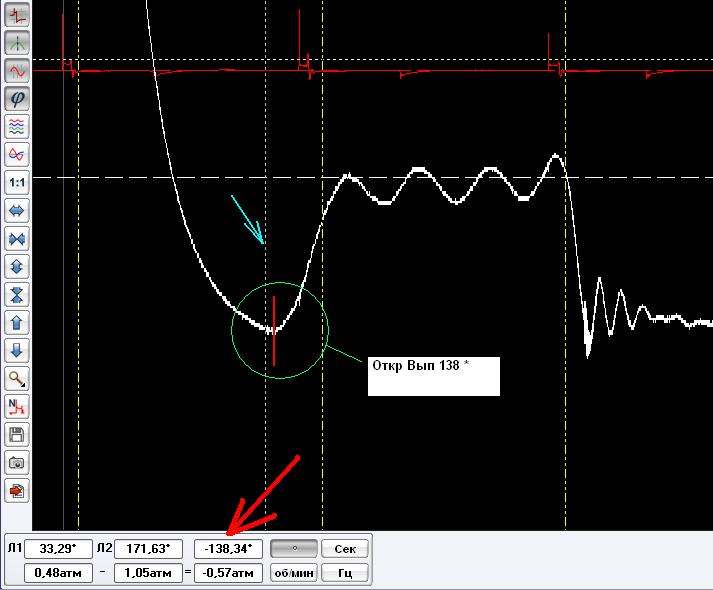The width and height of the screenshot is (713, 590).
Task: Reset zoom with the 1:1 button
Action: tap(17, 183)
